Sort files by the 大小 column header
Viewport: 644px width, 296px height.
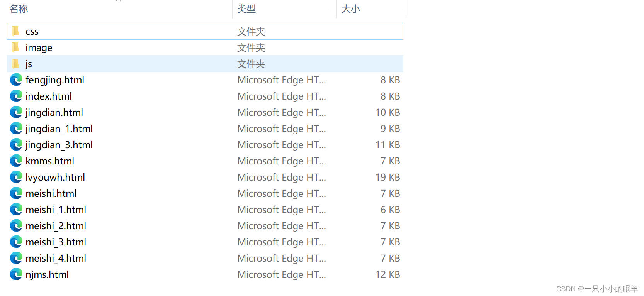[x=350, y=8]
